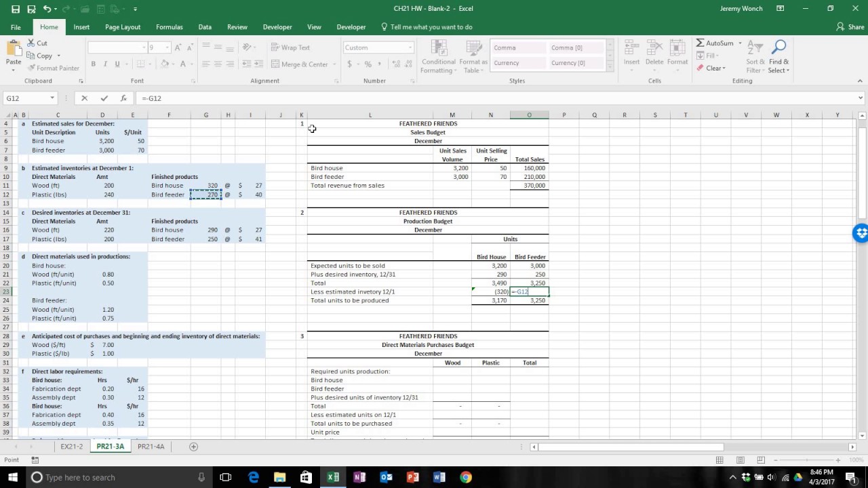Open the Insert Function fx dialog

click(123, 98)
